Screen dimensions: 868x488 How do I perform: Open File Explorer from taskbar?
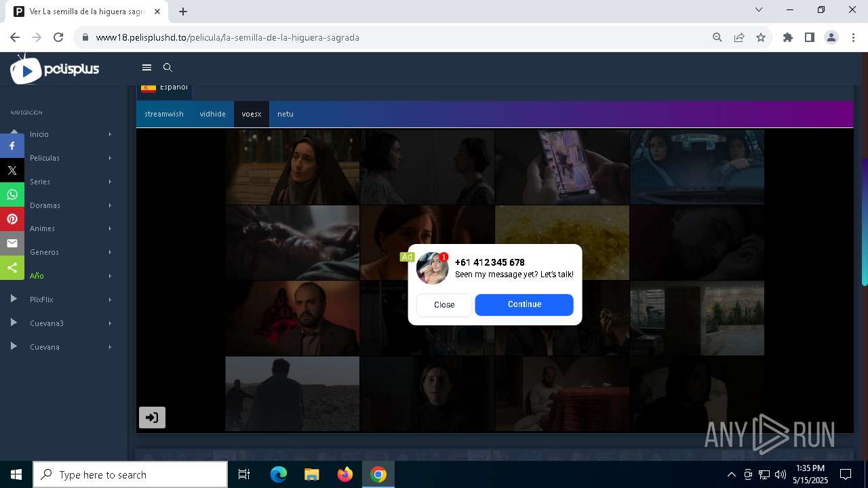tap(311, 474)
